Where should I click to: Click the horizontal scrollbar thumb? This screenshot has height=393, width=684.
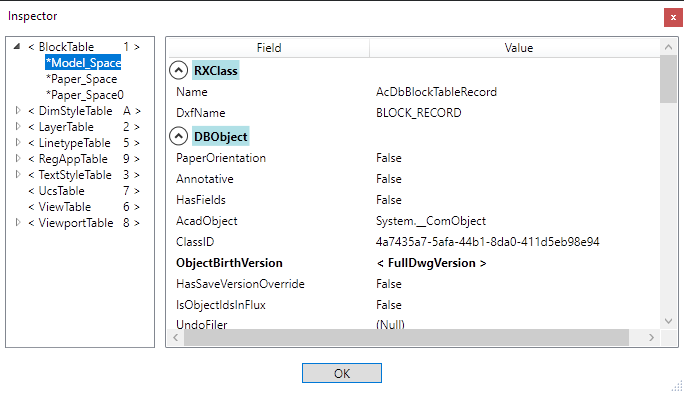pyautogui.click(x=406, y=337)
